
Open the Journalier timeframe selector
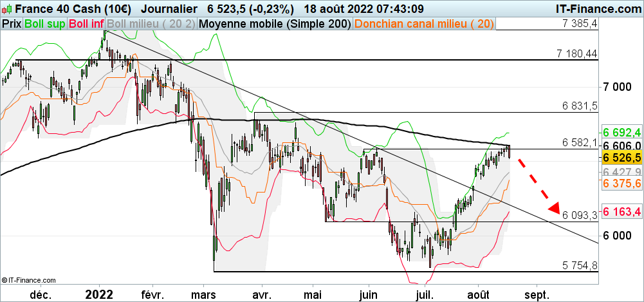click(x=167, y=9)
